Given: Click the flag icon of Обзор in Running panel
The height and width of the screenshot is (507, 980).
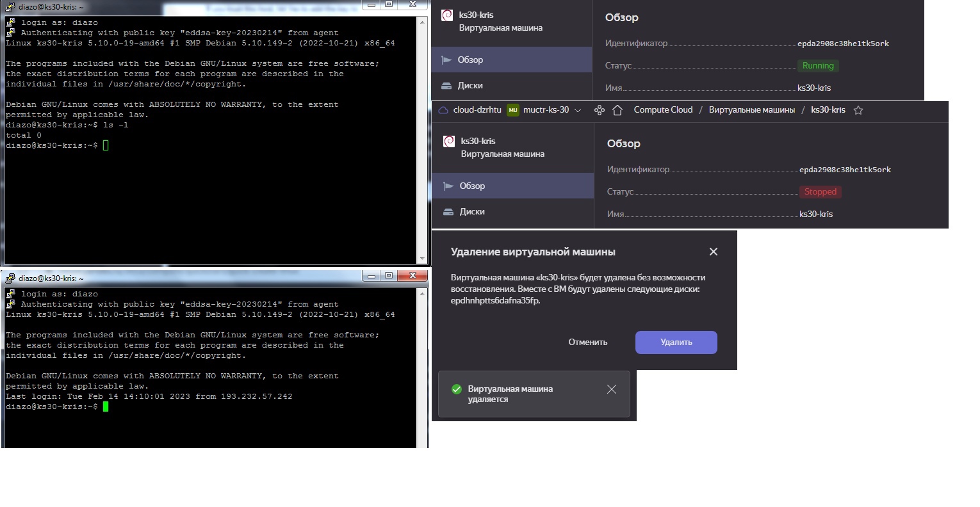Looking at the screenshot, I should [447, 60].
